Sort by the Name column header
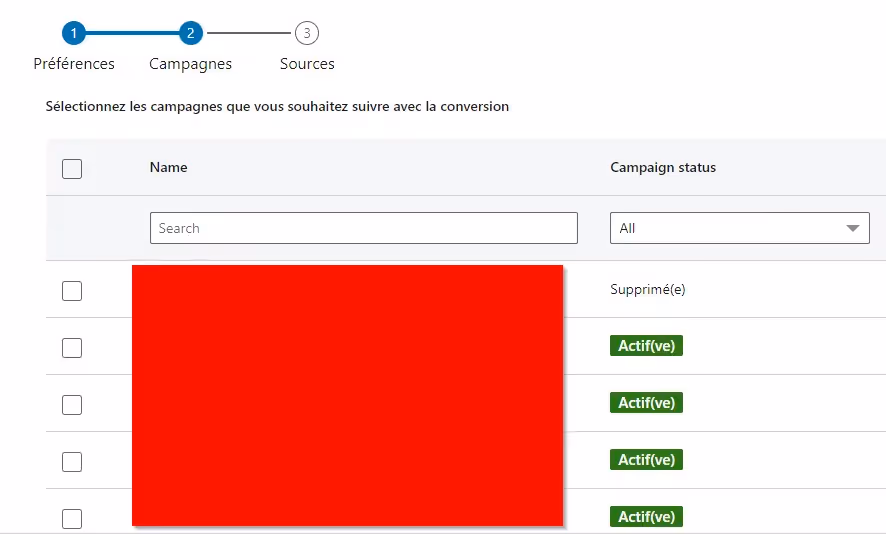Image resolution: width=886 pixels, height=534 pixels. tap(168, 167)
